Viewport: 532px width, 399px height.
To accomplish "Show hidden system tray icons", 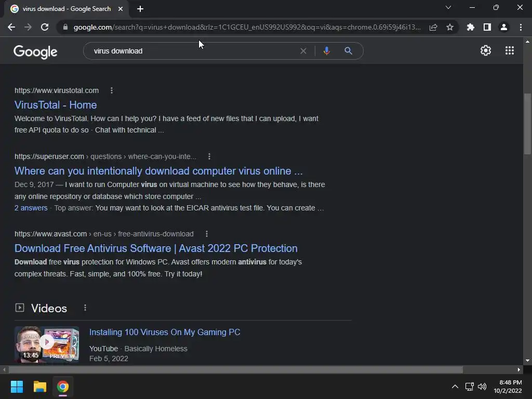I will (455, 387).
